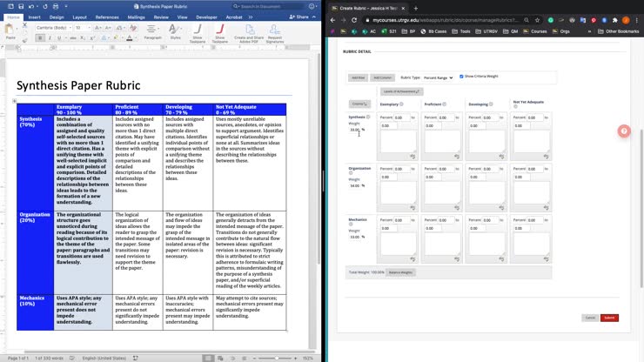Click the Balance Weights button
The width and height of the screenshot is (644, 362).
400,272
